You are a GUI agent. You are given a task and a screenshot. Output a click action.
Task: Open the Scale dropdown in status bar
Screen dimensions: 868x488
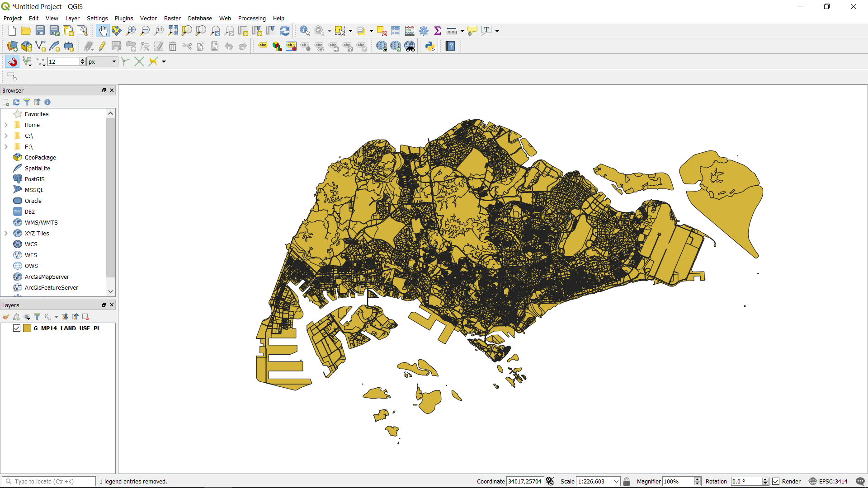[x=616, y=481]
